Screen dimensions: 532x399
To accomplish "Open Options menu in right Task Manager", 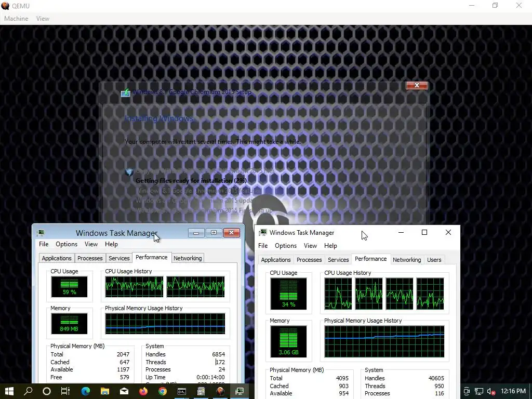I will [x=286, y=246].
